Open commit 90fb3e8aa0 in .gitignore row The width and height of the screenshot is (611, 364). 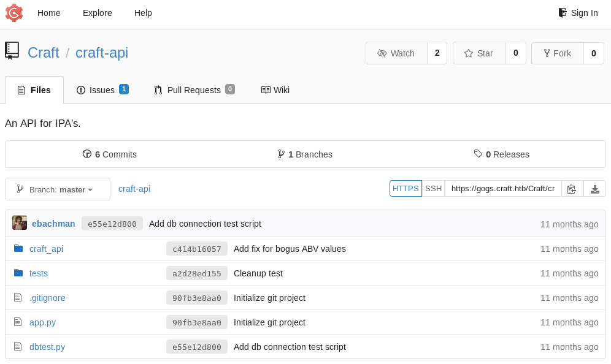(x=197, y=298)
